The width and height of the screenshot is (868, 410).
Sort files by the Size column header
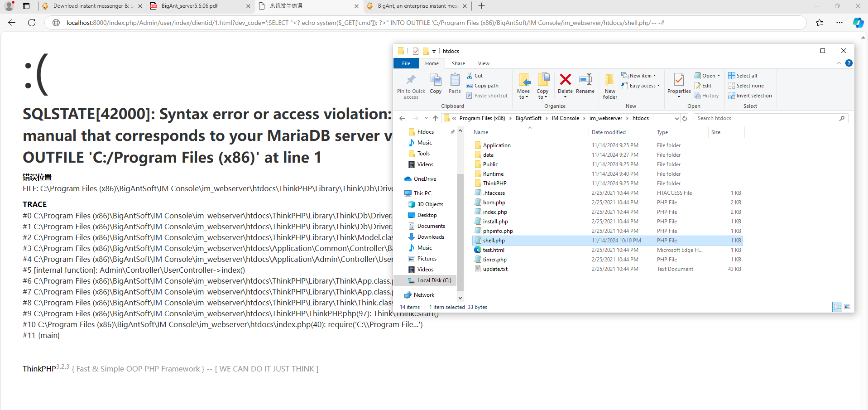point(725,132)
